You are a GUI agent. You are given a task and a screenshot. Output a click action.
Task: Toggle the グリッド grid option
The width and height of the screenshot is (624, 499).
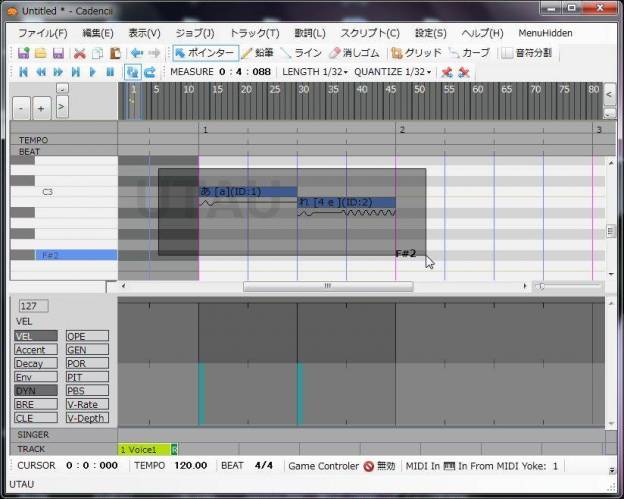pyautogui.click(x=416, y=53)
